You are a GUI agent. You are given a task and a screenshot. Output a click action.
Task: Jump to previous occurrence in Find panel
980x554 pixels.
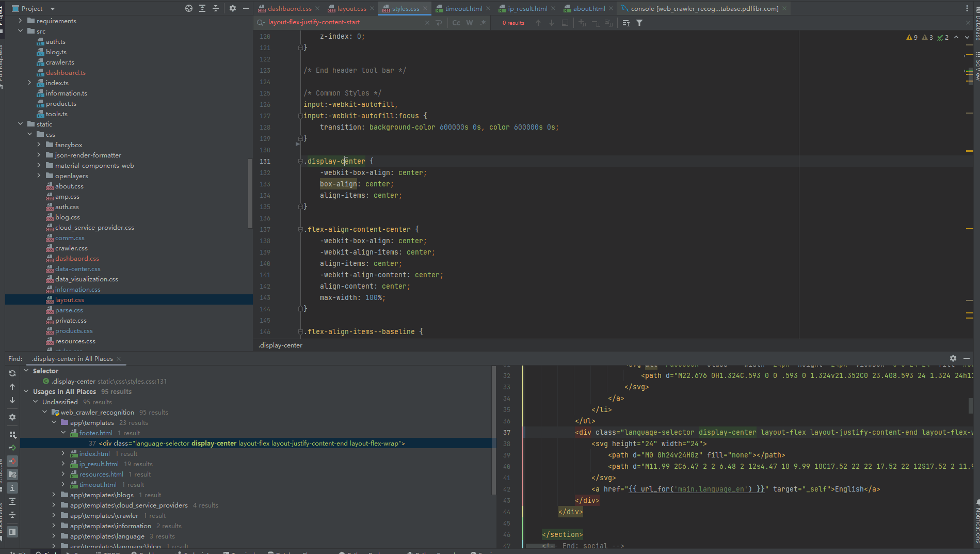tap(12, 387)
